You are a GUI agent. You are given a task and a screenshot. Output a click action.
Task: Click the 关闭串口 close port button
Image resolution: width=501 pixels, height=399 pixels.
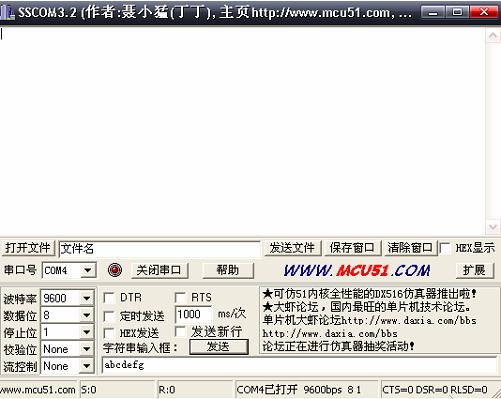click(159, 270)
